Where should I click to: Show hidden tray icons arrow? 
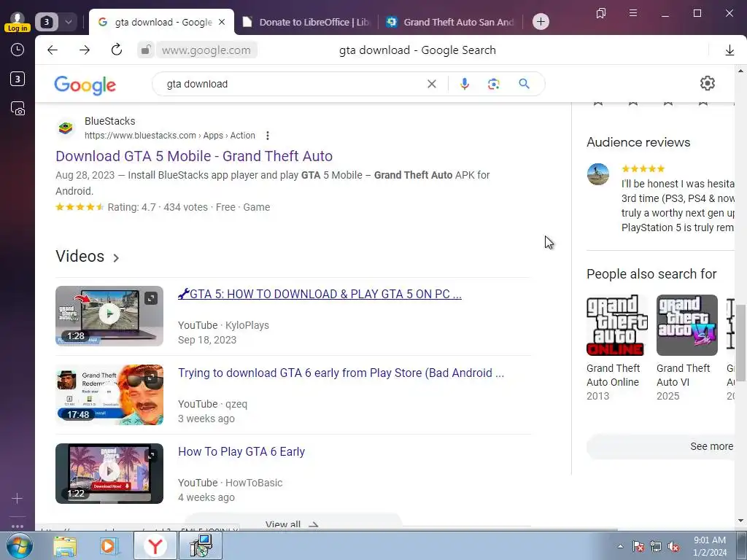[620, 546]
